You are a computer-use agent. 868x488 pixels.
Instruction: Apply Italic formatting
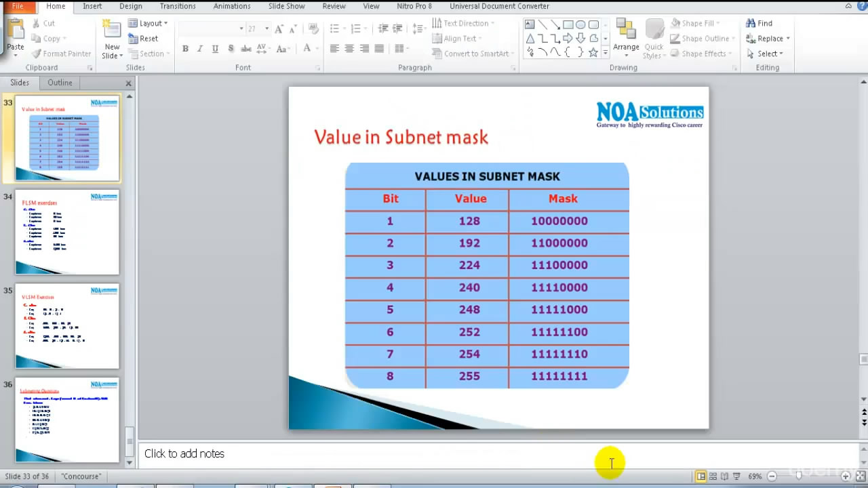coord(200,49)
